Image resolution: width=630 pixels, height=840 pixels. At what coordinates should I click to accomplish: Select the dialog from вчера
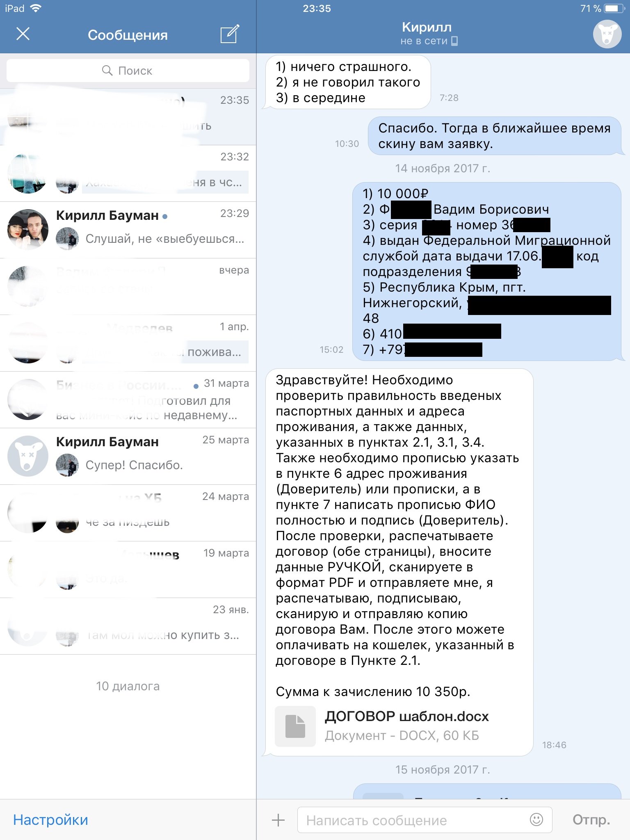coord(128,286)
